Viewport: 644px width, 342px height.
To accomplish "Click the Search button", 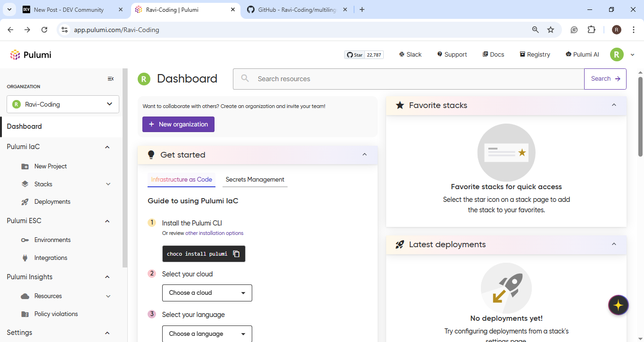I will click(x=605, y=79).
